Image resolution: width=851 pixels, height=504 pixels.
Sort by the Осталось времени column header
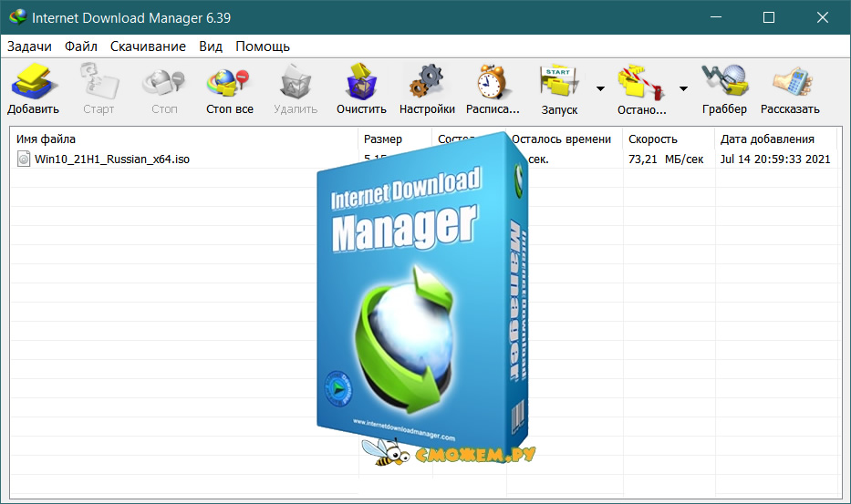565,139
